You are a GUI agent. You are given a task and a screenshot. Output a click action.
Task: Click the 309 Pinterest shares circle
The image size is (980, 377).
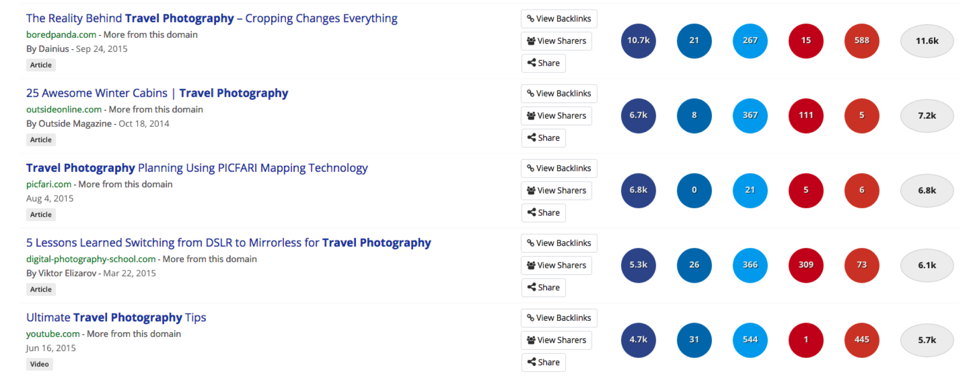(x=806, y=265)
